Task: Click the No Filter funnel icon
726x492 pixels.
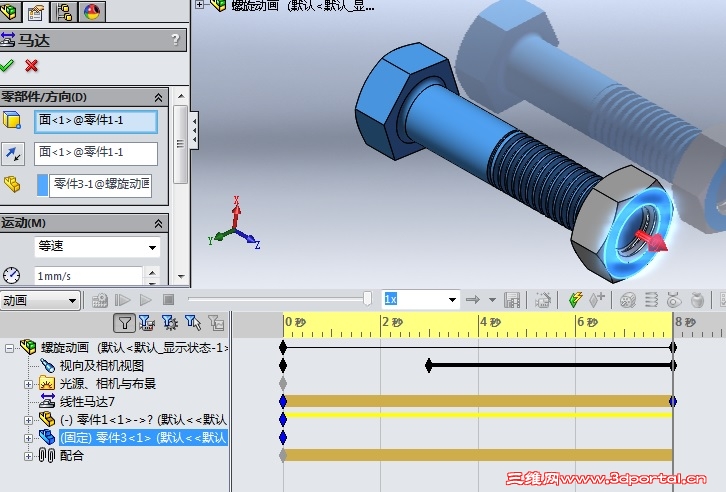Action: (x=124, y=323)
